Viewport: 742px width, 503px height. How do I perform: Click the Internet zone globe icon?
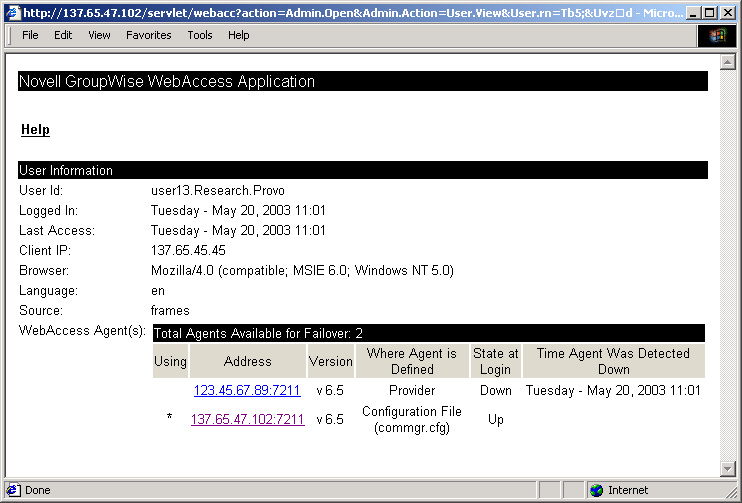coord(597,490)
